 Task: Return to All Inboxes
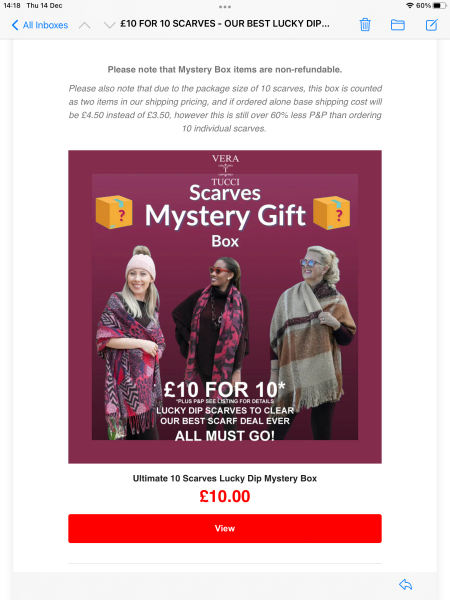pyautogui.click(x=40, y=25)
